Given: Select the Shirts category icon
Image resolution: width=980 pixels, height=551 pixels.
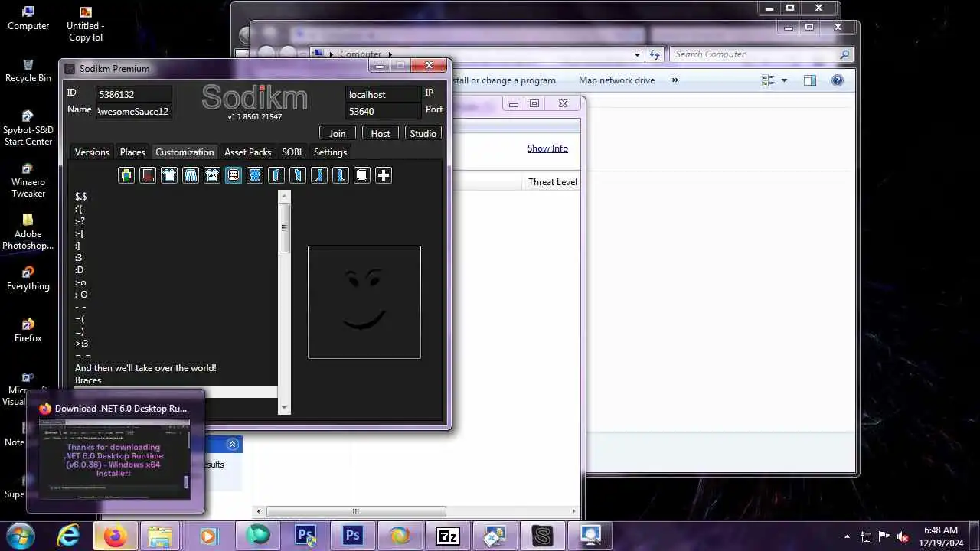Looking at the screenshot, I should [x=169, y=175].
